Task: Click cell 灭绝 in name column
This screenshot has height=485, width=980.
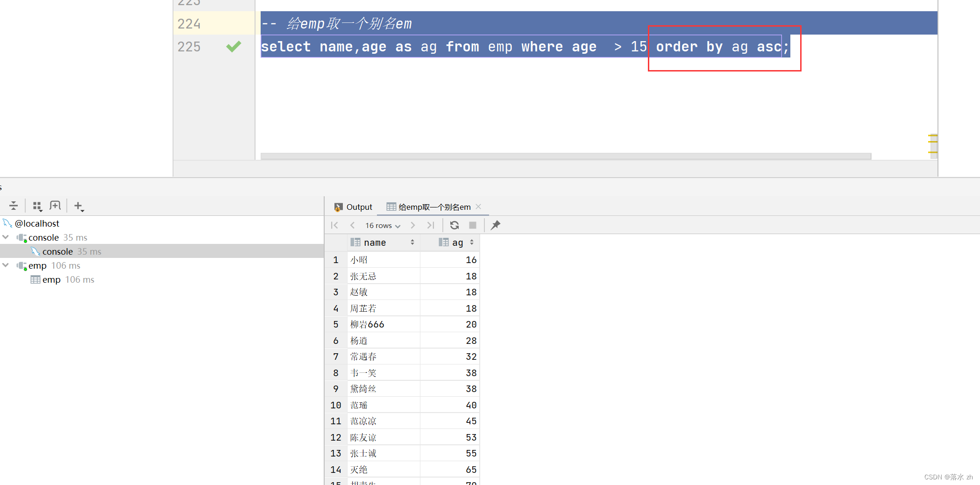Action: point(383,470)
